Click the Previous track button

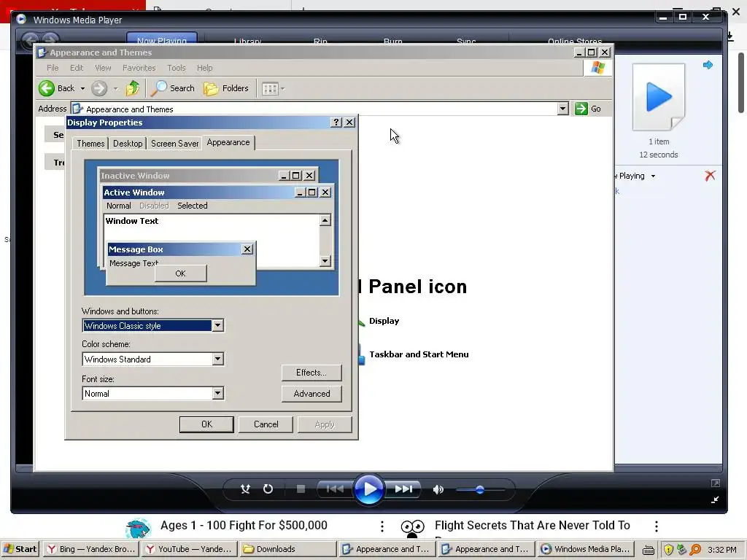coord(334,489)
